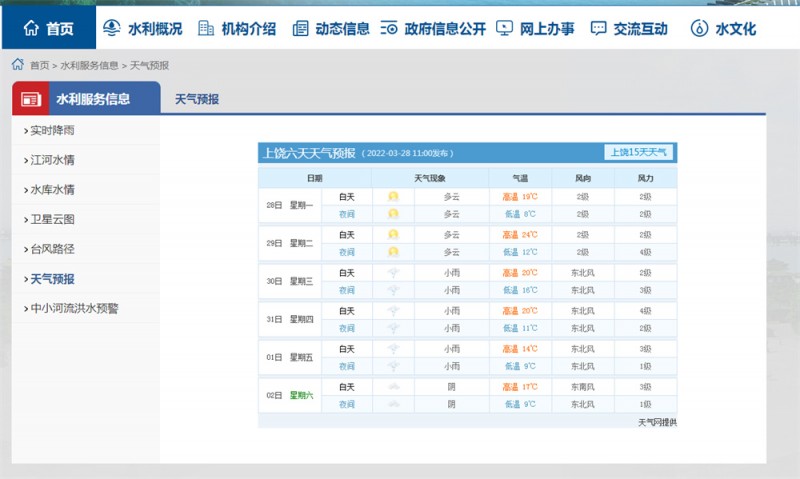Image resolution: width=800 pixels, height=479 pixels.
Task: Click the 日期 column header
Action: (315, 178)
